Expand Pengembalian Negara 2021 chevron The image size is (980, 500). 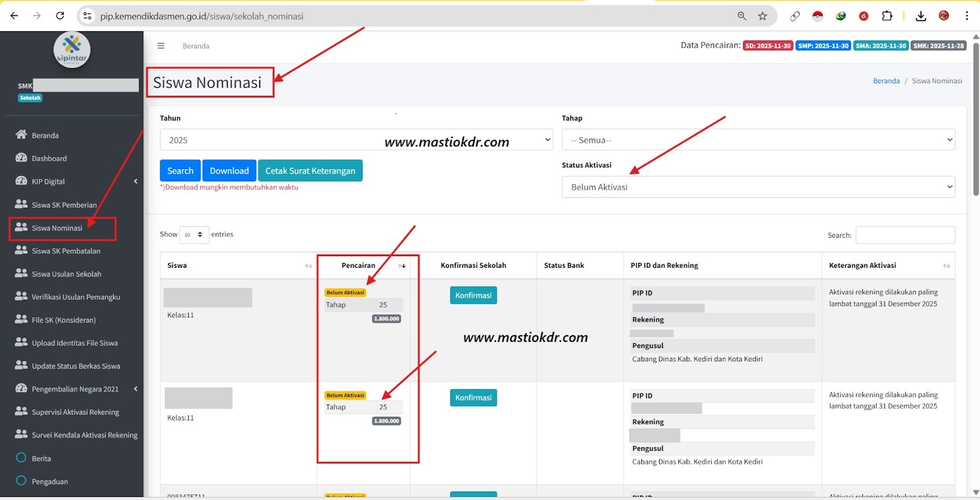(x=135, y=389)
